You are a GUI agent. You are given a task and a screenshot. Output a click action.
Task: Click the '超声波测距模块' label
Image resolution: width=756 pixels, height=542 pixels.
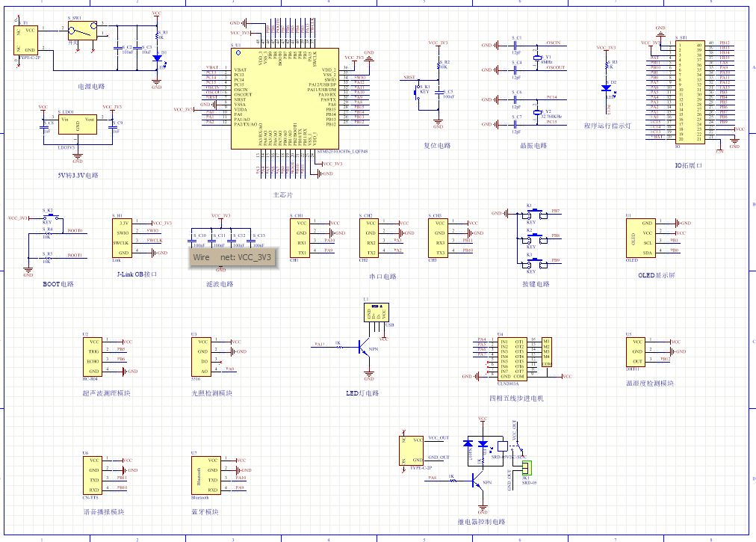point(106,393)
